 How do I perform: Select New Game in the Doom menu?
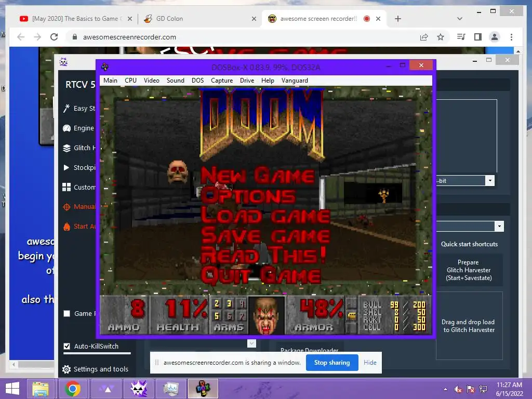click(258, 176)
